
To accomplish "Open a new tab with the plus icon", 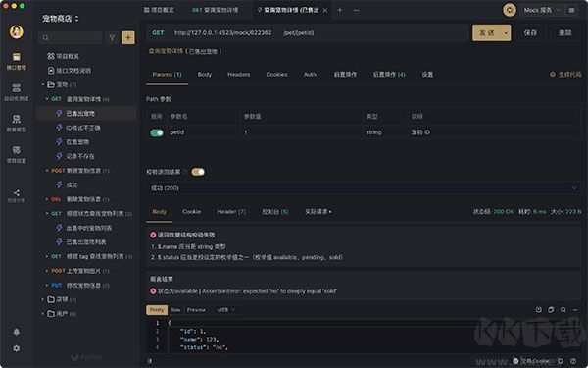I will [x=340, y=10].
